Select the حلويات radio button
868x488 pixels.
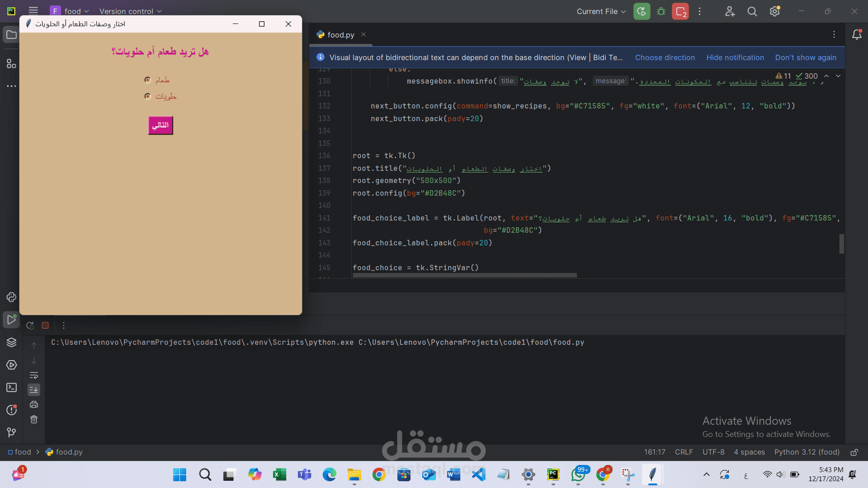pyautogui.click(x=147, y=96)
